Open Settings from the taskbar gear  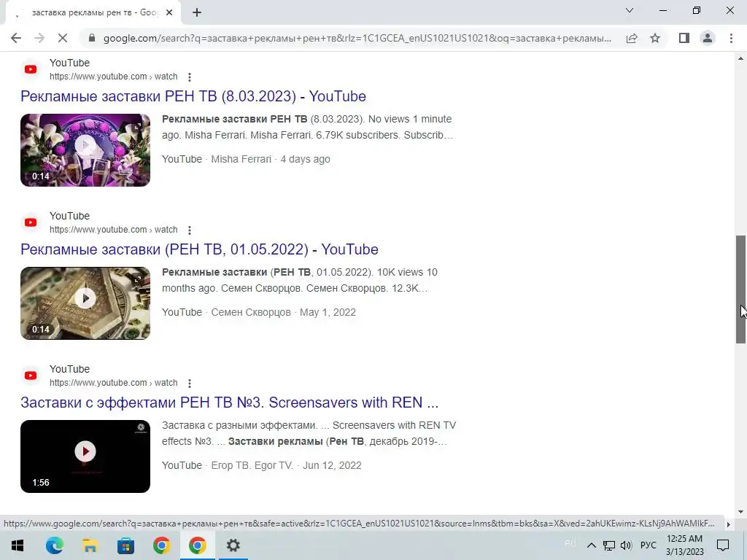233,545
